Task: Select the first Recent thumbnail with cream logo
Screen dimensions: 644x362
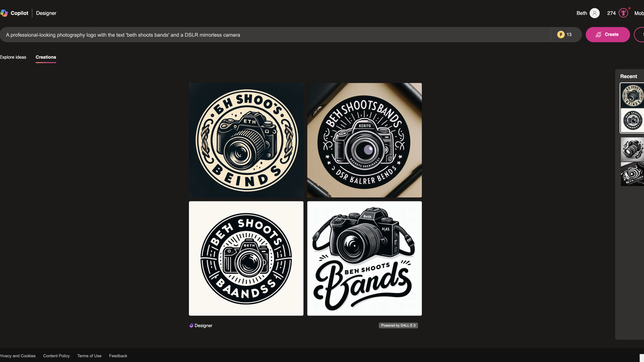Action: (632, 95)
